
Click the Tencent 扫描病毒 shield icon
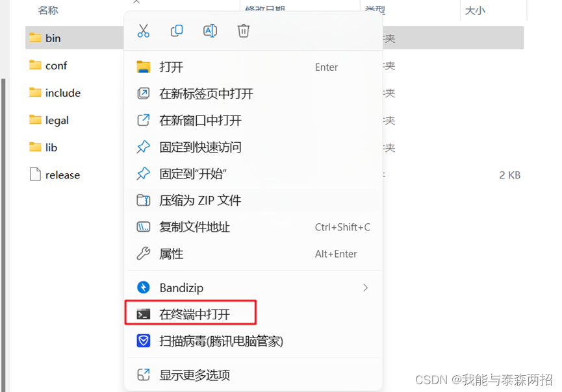144,341
